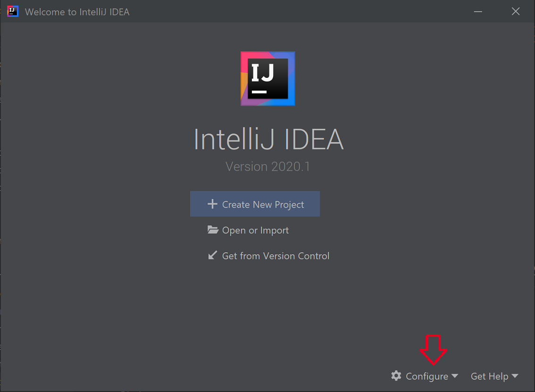Click the IntelliJ icon in the title bar

point(11,11)
